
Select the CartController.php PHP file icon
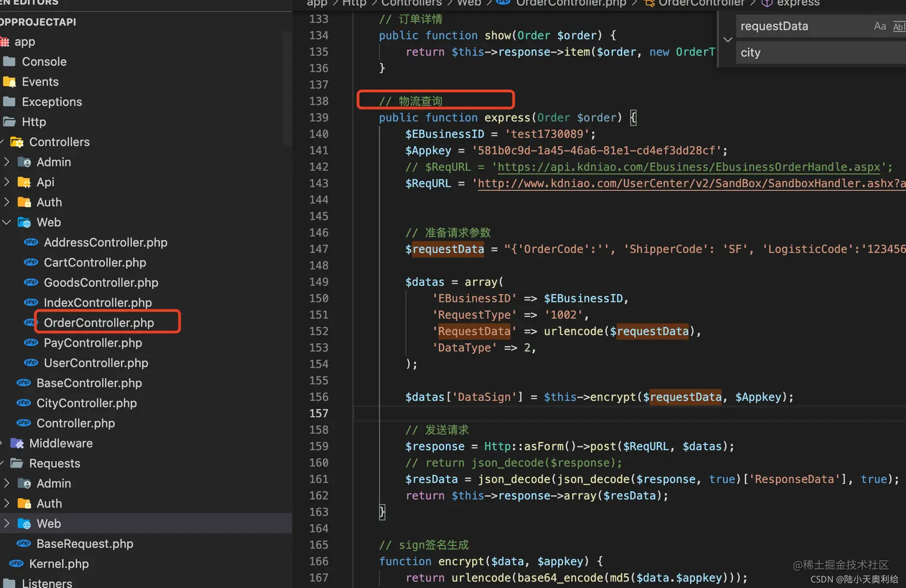point(31,262)
